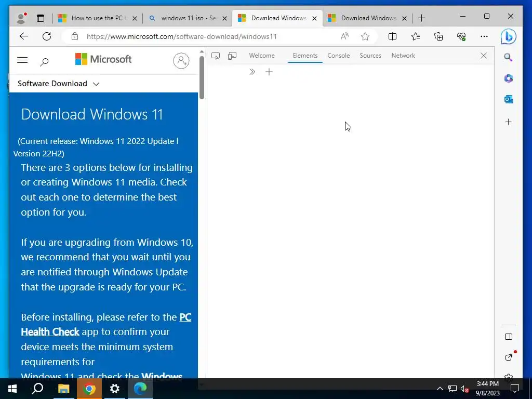This screenshot has height=399, width=532.
Task: Open split screen view icon
Action: click(x=392, y=36)
